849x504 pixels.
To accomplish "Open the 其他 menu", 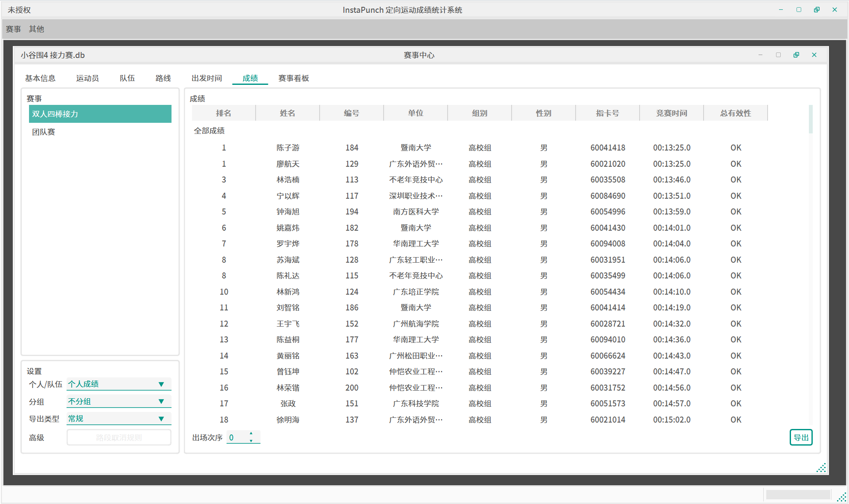I will 36,29.
